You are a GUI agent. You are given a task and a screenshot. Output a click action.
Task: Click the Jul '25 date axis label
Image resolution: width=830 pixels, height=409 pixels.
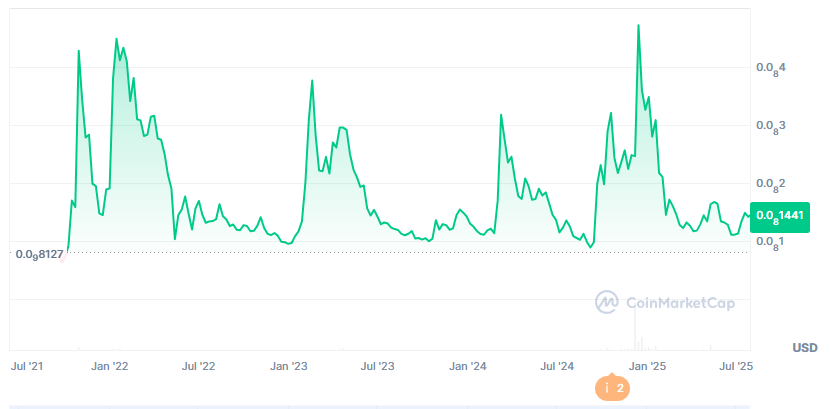[735, 366]
